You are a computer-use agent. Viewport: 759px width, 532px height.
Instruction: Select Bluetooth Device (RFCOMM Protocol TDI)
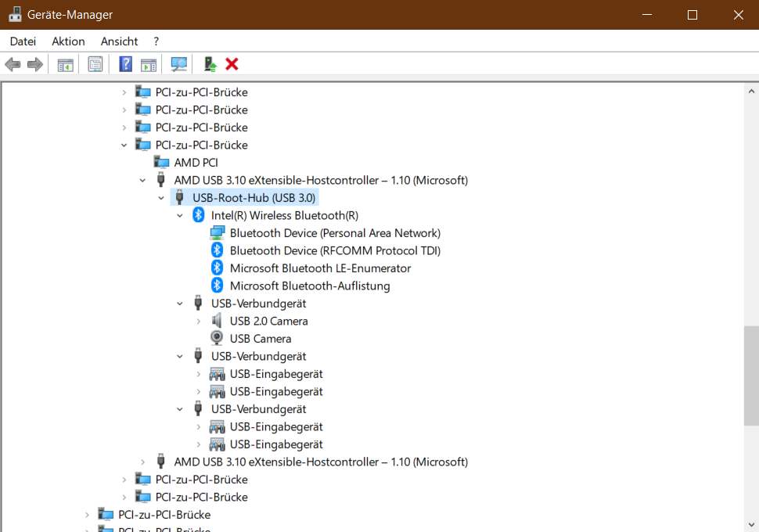coord(335,250)
